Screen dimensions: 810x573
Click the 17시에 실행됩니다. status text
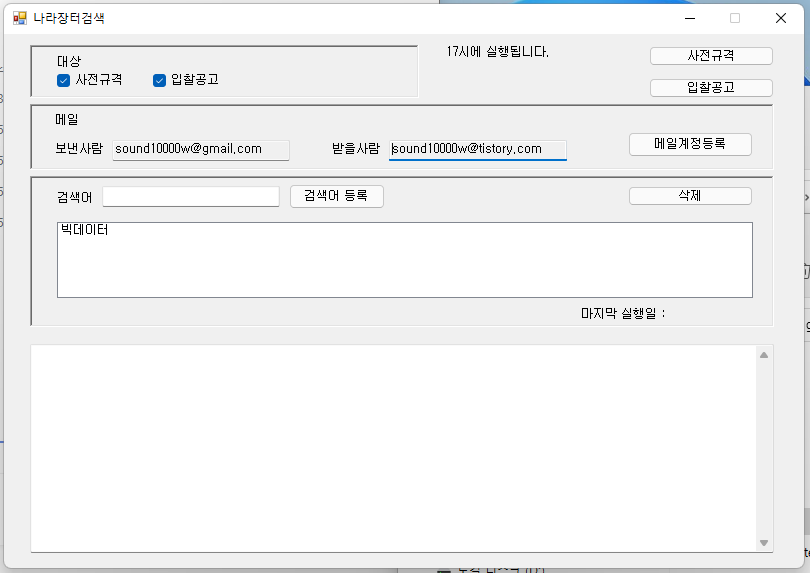[x=497, y=52]
